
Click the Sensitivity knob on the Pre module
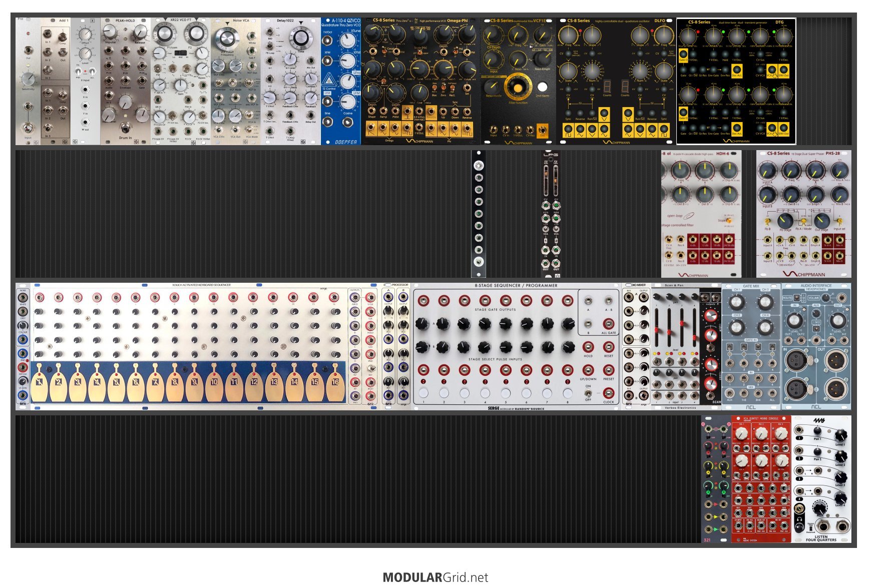click(x=28, y=78)
